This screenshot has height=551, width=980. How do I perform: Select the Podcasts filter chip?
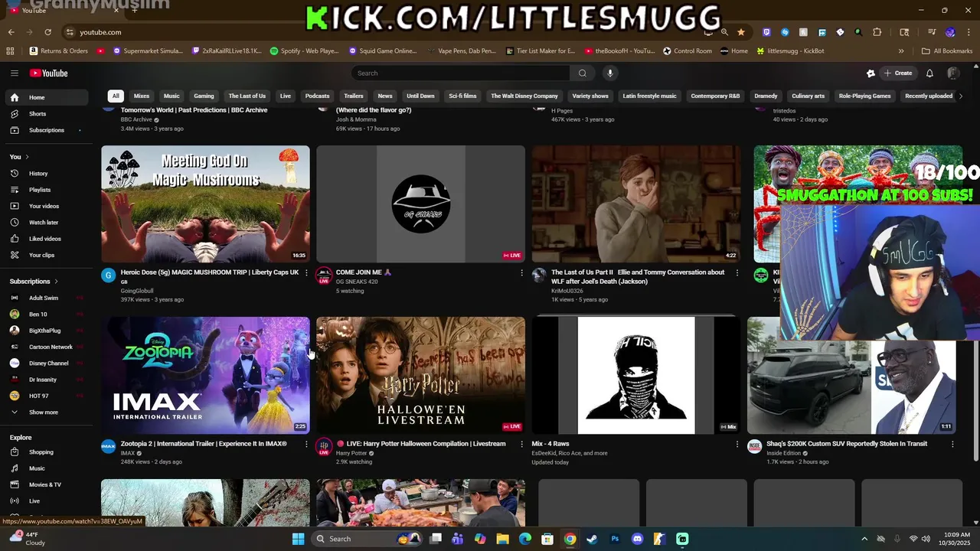(x=317, y=96)
